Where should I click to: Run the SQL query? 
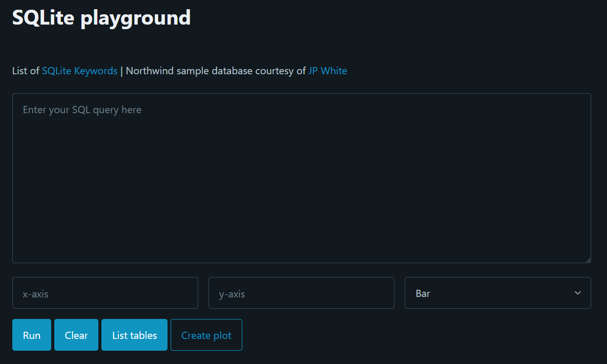click(x=31, y=335)
